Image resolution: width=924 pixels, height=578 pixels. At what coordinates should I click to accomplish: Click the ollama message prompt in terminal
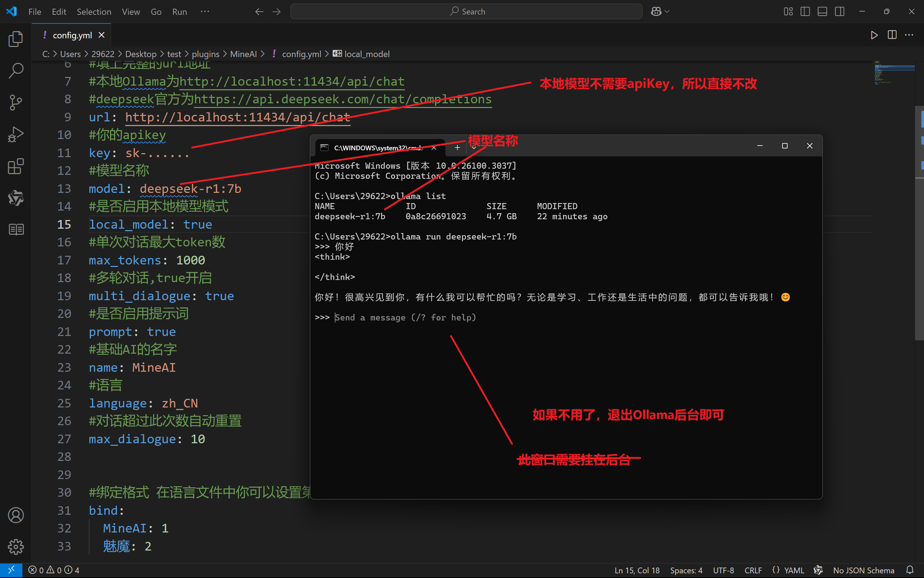coord(405,317)
